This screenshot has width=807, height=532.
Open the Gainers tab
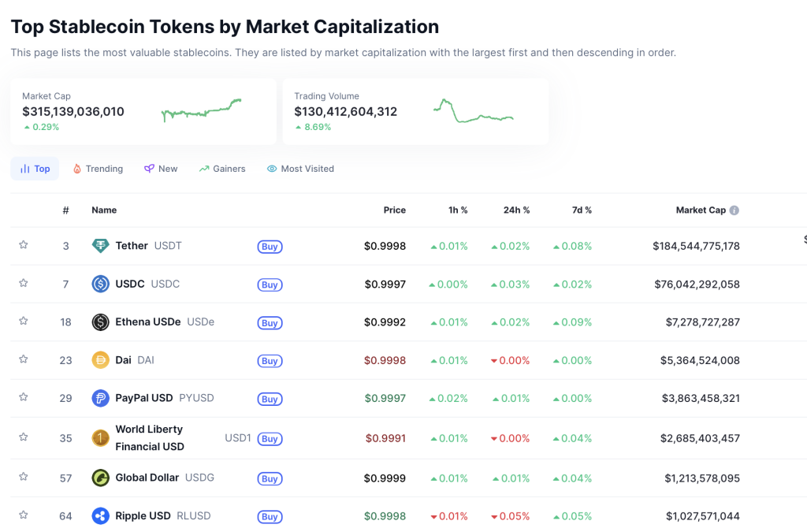pyautogui.click(x=222, y=169)
